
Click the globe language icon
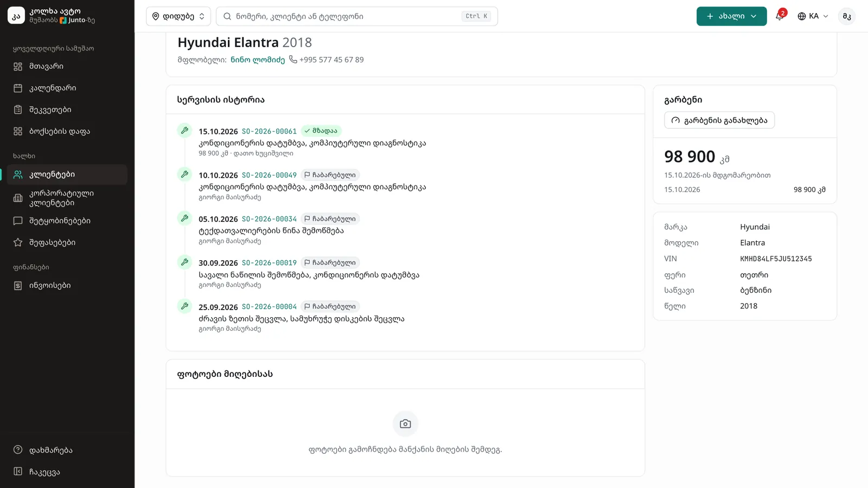tap(802, 16)
